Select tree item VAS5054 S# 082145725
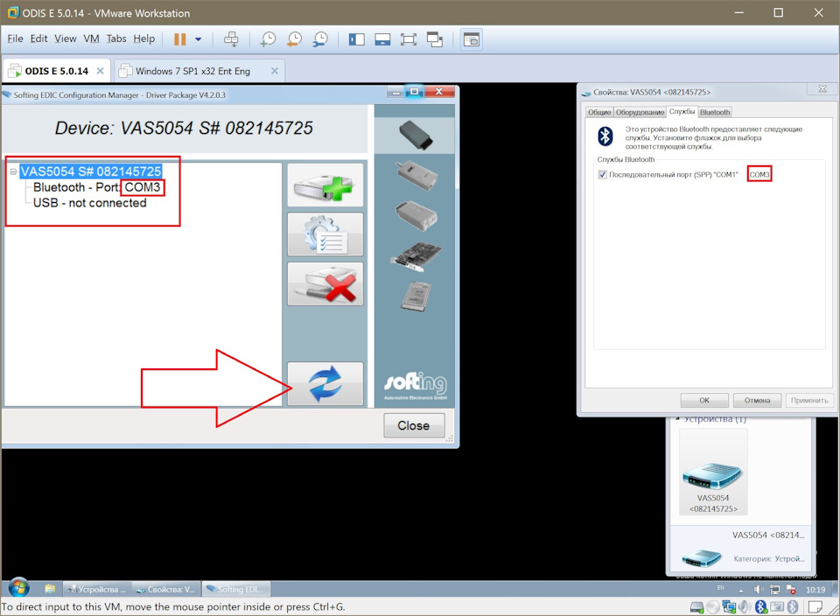Screen dimensions: 840x616 tap(90, 171)
